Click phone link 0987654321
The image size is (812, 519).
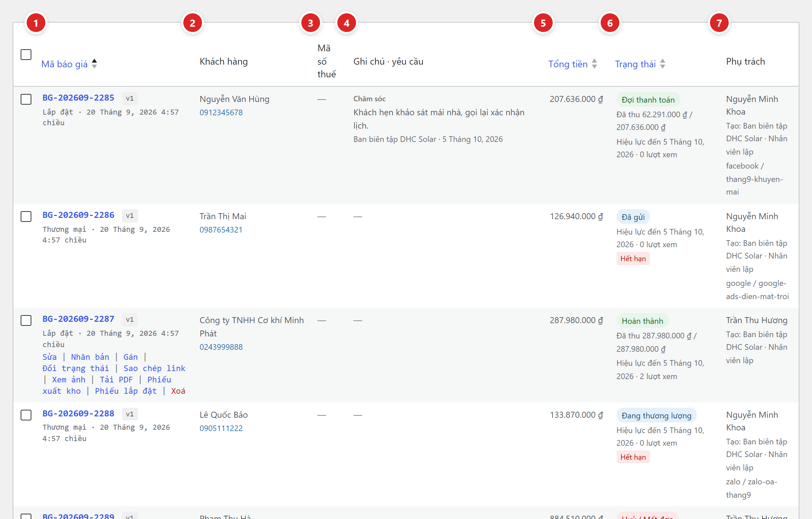[x=221, y=230]
